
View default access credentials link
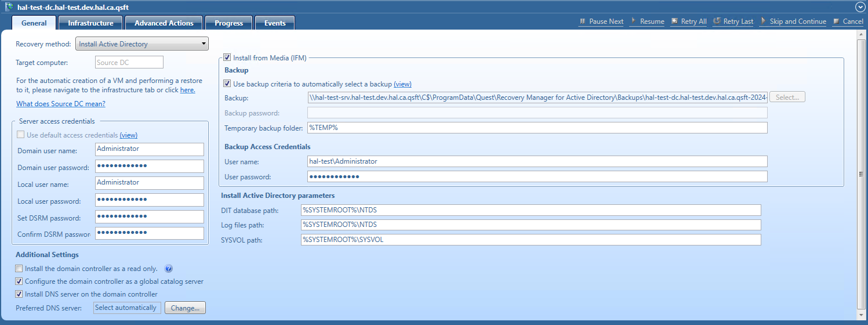[129, 135]
